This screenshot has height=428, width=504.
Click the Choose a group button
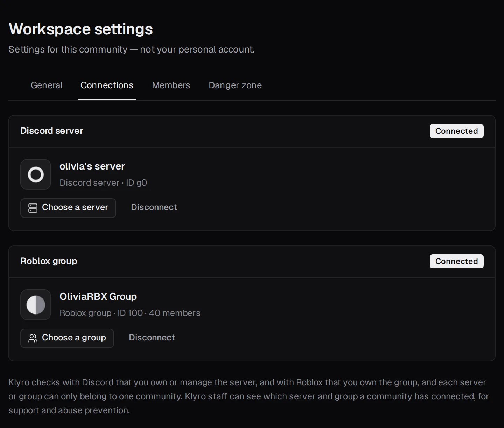[x=67, y=338]
